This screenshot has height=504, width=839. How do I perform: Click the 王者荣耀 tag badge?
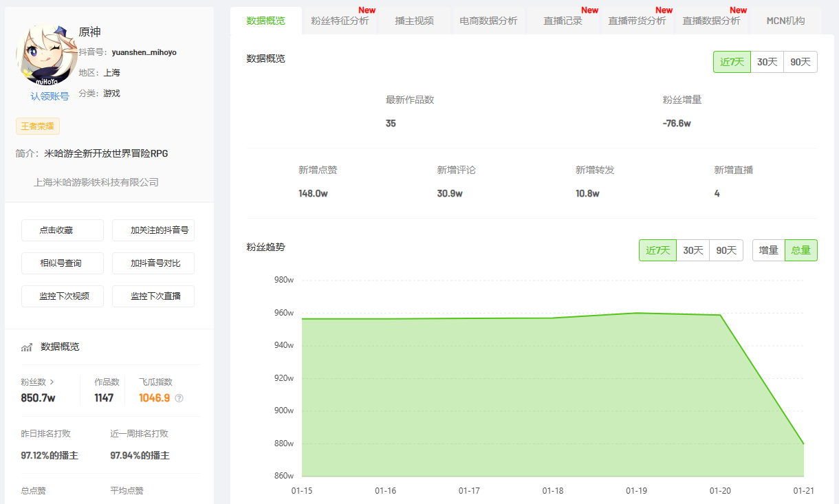[x=38, y=127]
